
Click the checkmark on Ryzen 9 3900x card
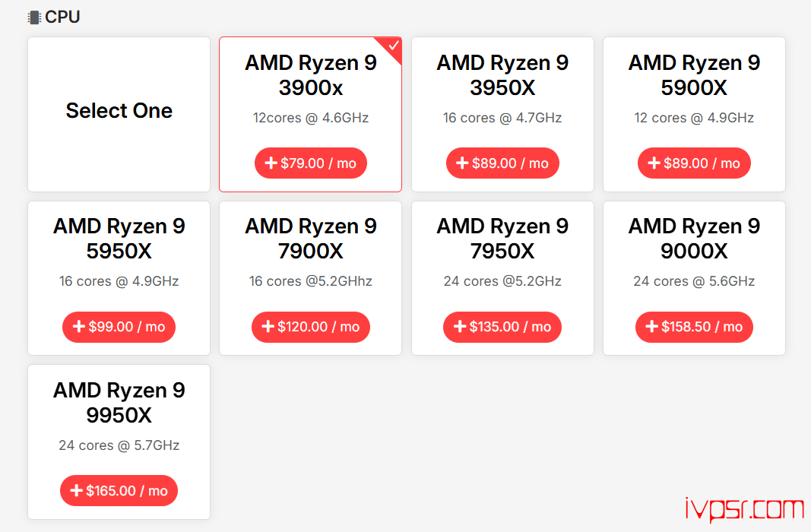(393, 46)
